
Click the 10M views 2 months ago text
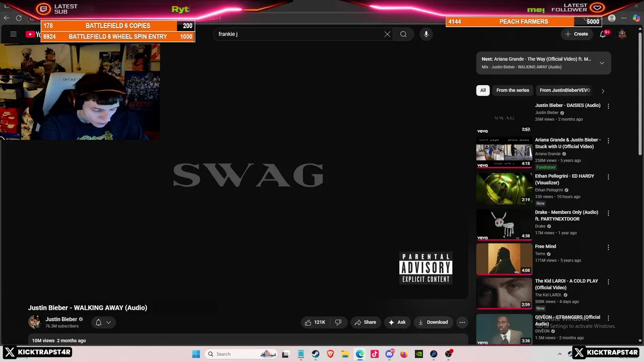coord(59,340)
